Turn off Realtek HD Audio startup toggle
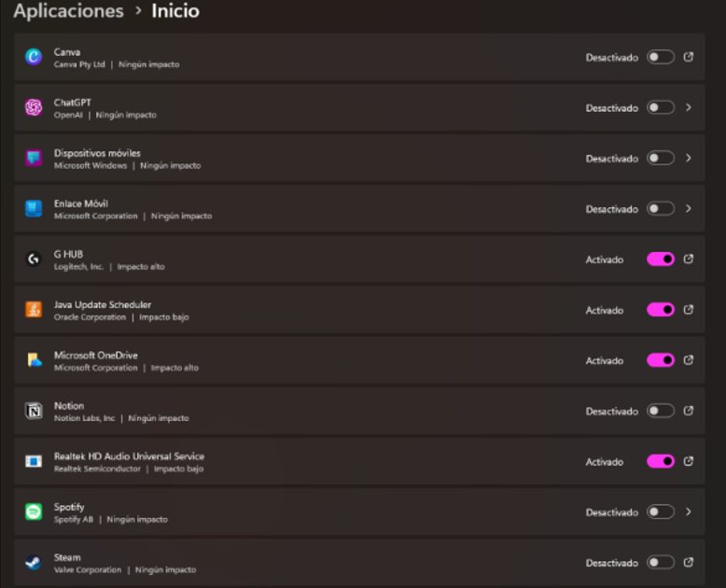 coord(661,462)
